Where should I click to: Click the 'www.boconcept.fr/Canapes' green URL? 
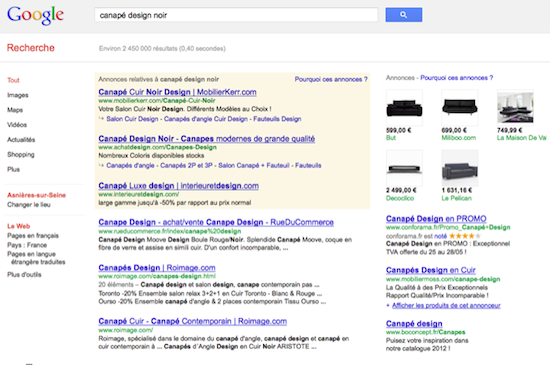pyautogui.click(x=425, y=332)
